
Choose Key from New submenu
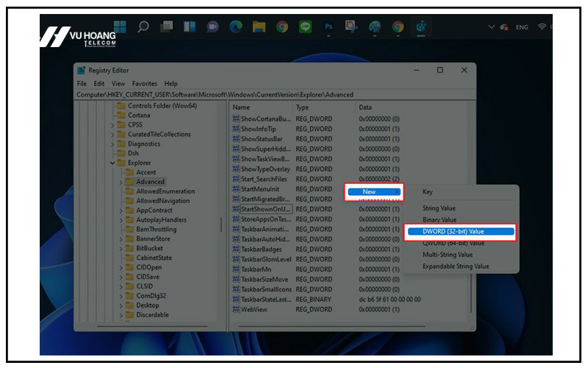click(428, 192)
